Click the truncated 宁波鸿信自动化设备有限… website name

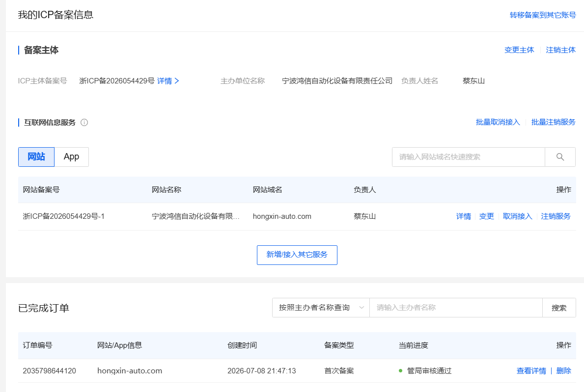point(195,216)
